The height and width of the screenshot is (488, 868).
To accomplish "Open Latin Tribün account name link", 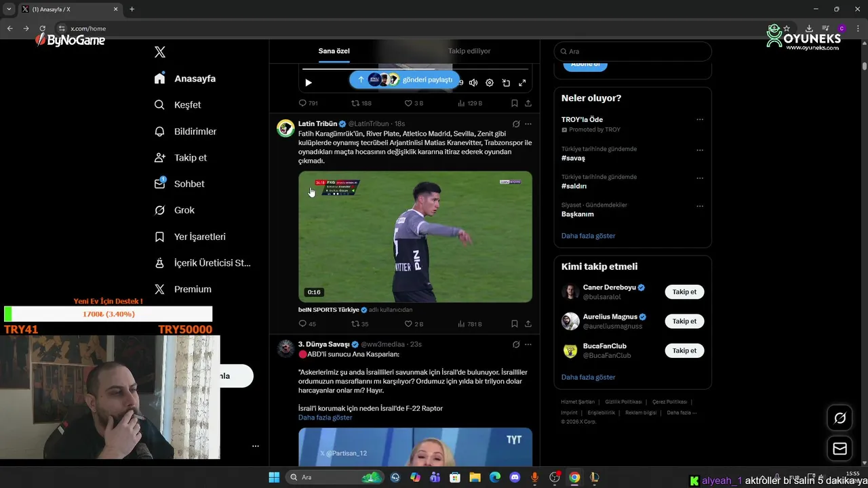I will [317, 124].
